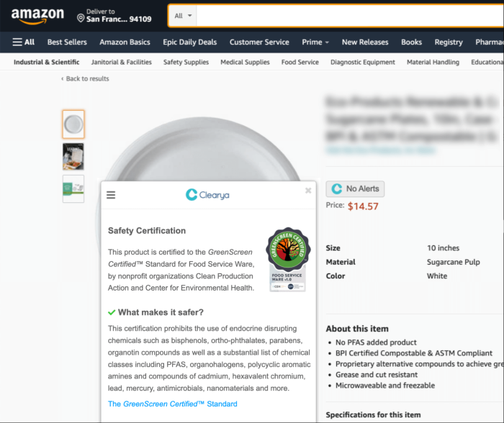Screen dimensions: 504x423
Task: Open the Food Service category
Action: pos(300,63)
